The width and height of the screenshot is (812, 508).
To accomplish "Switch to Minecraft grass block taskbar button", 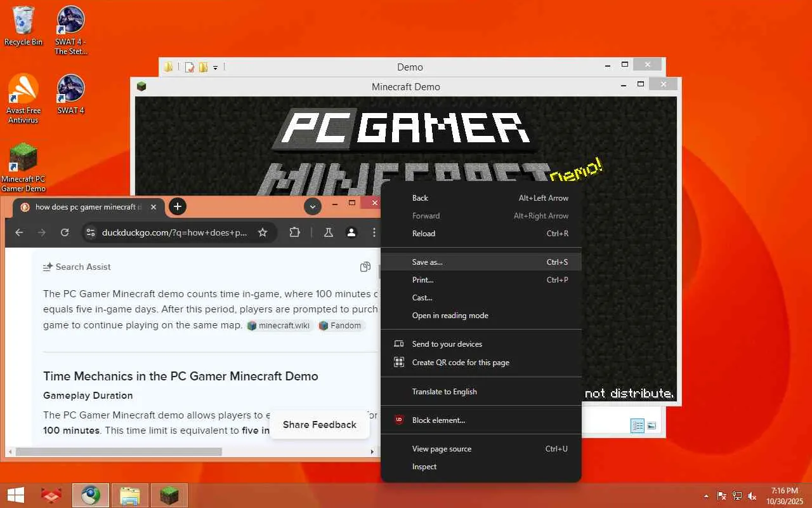I will [169, 495].
